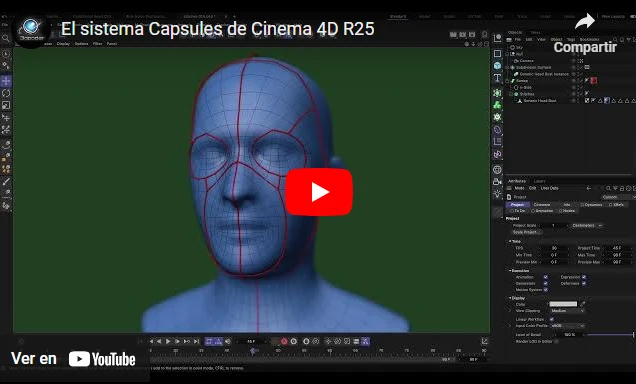Click the Camera object icon in side palette
The image size is (636, 384).
click(x=498, y=181)
